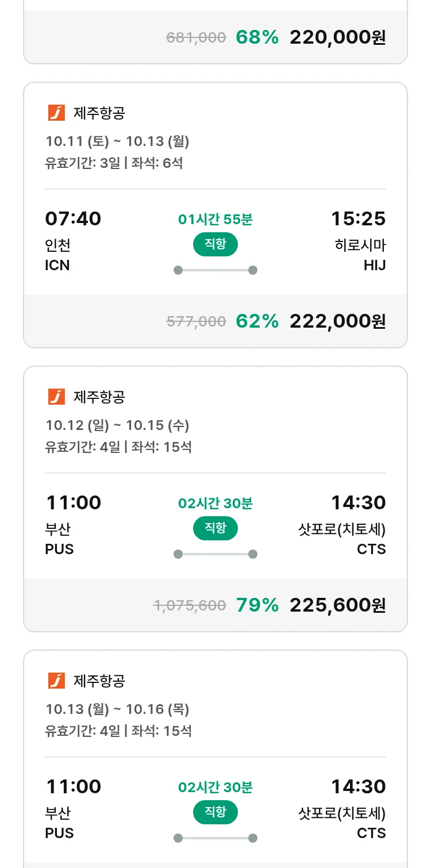This screenshot has width=431, height=868.
Task: Tap the 79% discount label
Action: click(257, 605)
